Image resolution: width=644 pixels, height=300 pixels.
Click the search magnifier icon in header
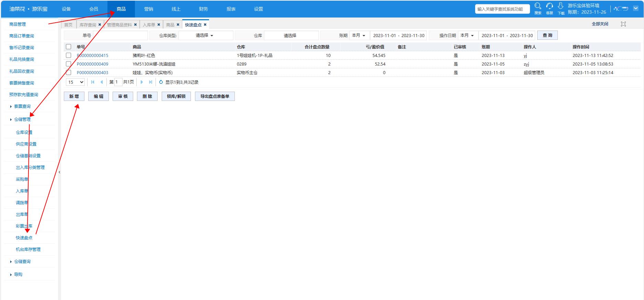tap(538, 6)
